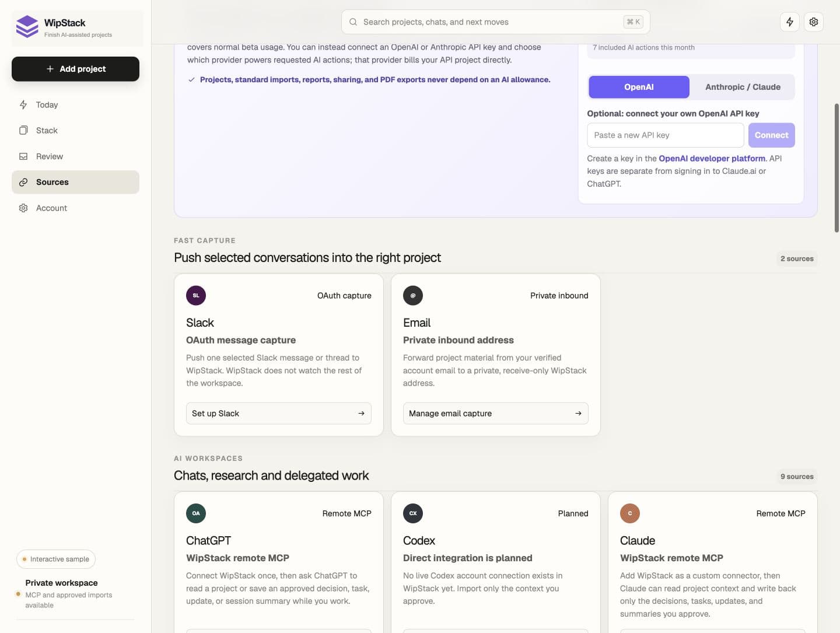Click the Today lightning icon in the sidebar

23,105
